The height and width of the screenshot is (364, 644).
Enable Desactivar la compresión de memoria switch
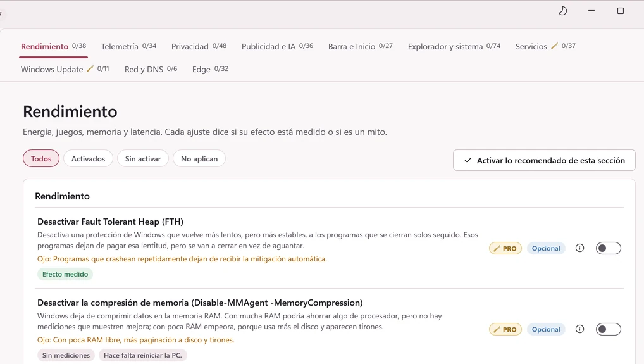[609, 329]
